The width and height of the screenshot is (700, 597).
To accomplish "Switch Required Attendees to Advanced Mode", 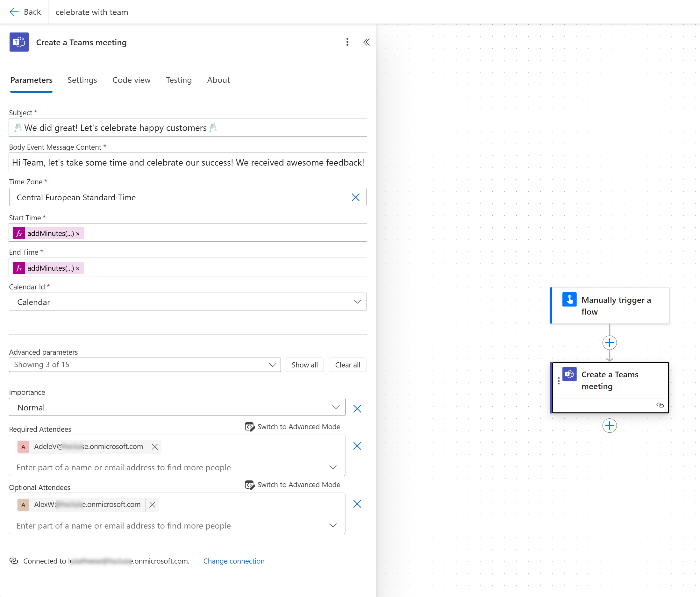I will tap(293, 427).
